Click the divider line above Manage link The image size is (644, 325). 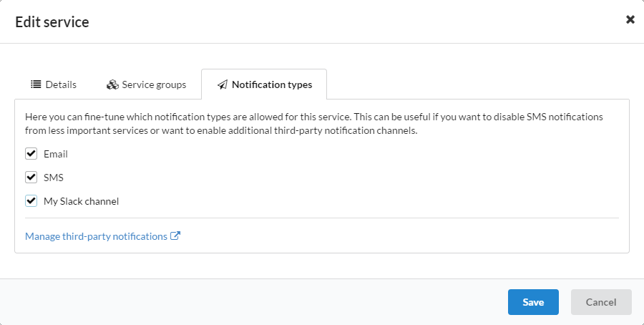pos(321,218)
